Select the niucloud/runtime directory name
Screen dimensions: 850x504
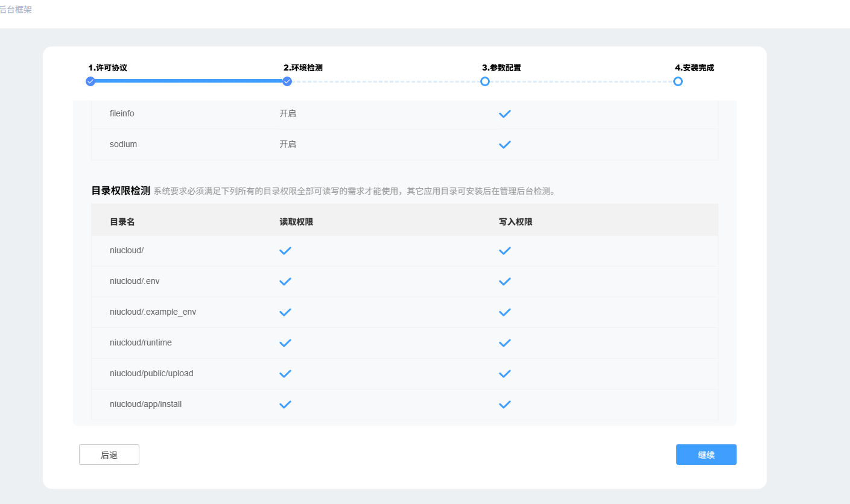click(141, 342)
